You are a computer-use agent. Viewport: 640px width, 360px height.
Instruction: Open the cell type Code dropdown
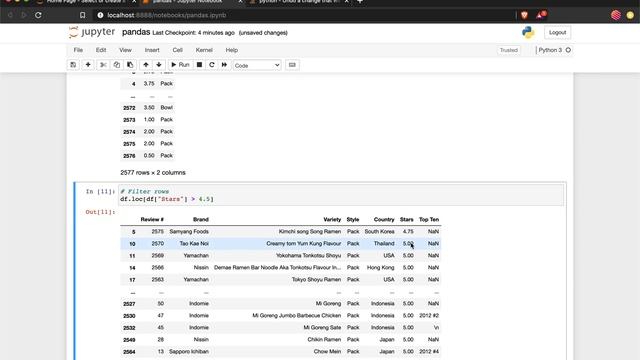click(x=257, y=65)
